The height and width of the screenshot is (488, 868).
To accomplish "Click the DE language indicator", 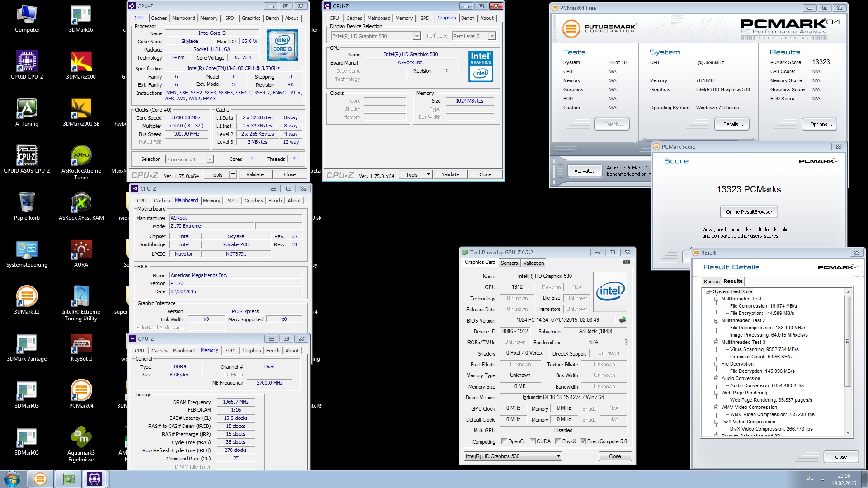I will click(809, 478).
